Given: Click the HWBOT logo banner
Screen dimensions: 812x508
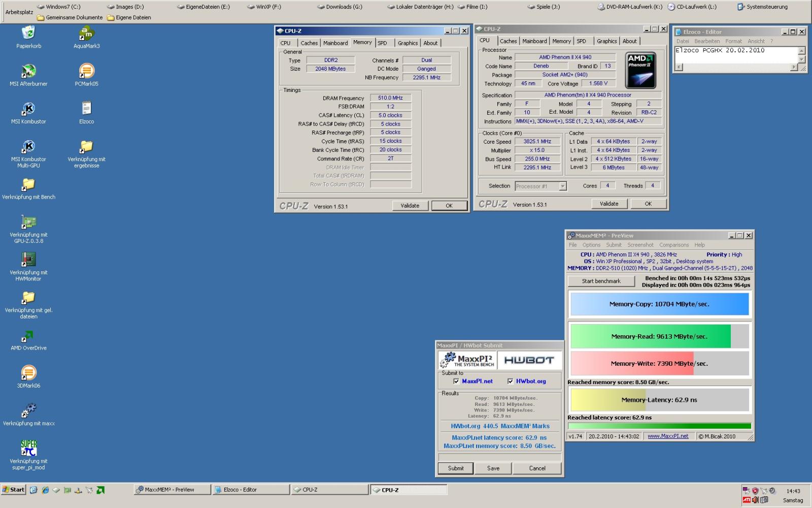Looking at the screenshot, I should coord(529,360).
